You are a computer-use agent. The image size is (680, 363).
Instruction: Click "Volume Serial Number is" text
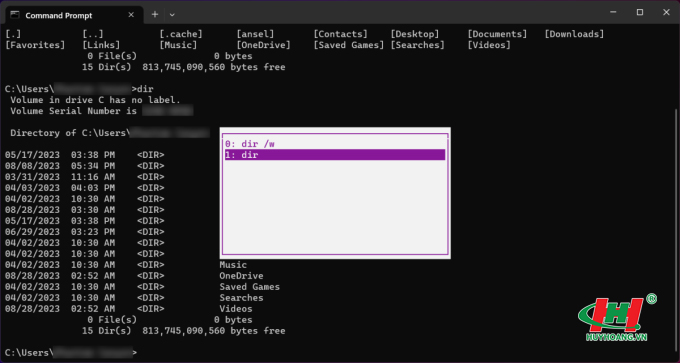click(x=73, y=111)
